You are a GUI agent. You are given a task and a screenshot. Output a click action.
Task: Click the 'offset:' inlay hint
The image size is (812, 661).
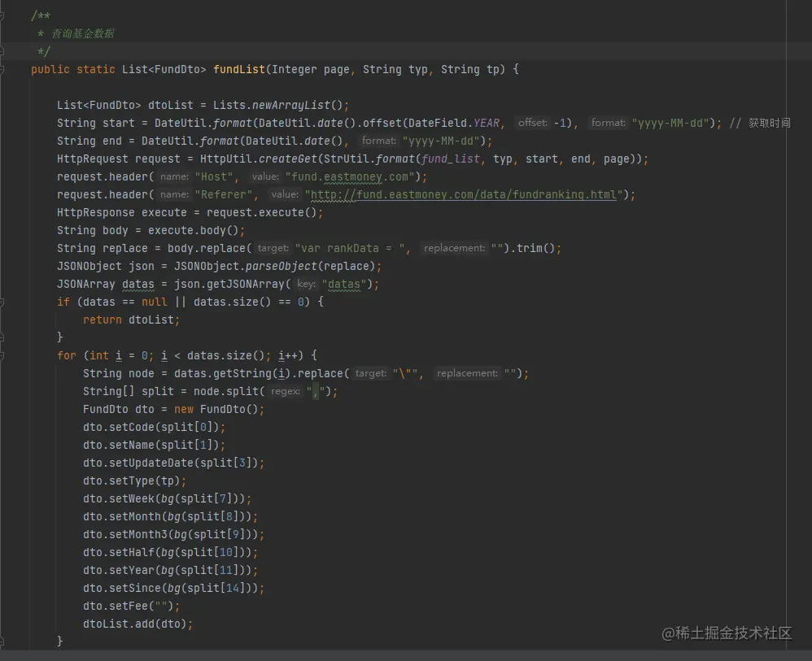(x=532, y=123)
